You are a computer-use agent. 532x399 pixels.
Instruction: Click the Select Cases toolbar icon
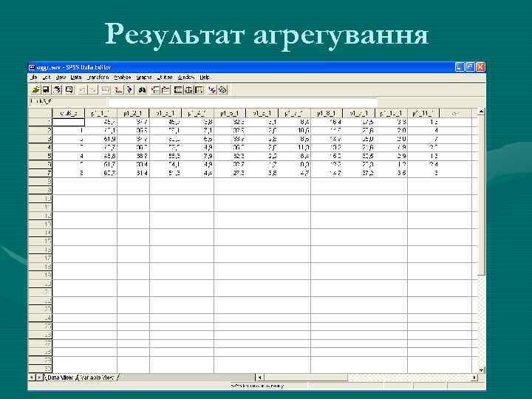coord(199,90)
